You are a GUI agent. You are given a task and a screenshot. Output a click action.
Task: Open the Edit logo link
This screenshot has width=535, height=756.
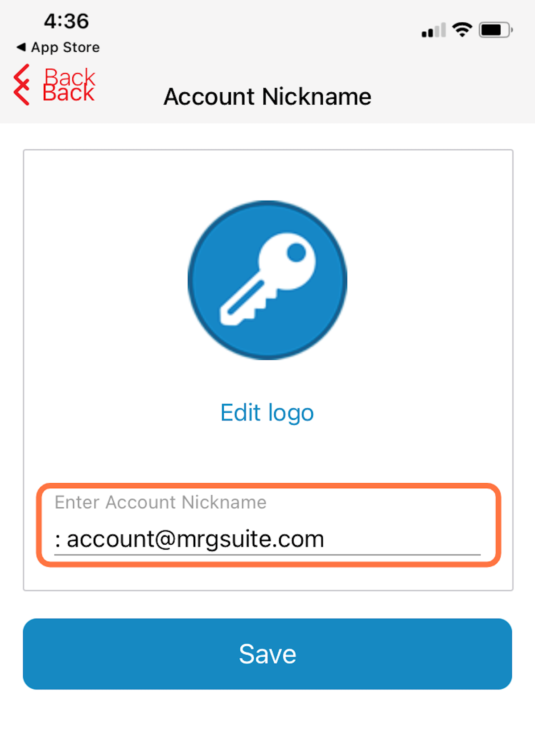267,413
